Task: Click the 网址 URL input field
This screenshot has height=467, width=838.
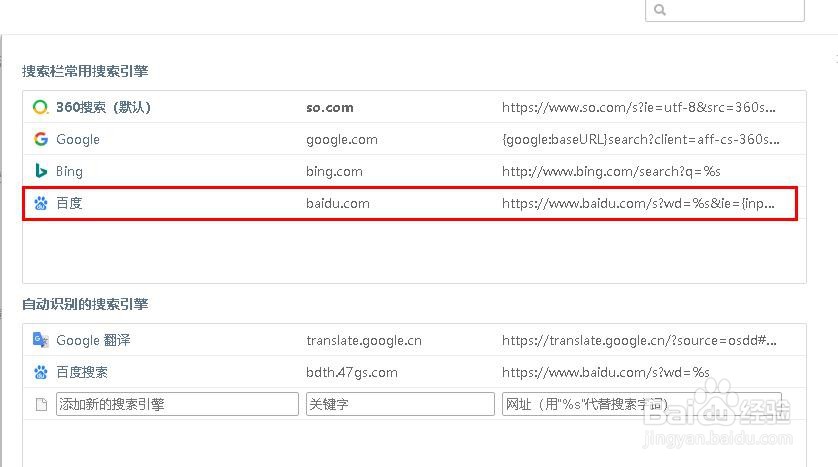Action: [x=641, y=404]
